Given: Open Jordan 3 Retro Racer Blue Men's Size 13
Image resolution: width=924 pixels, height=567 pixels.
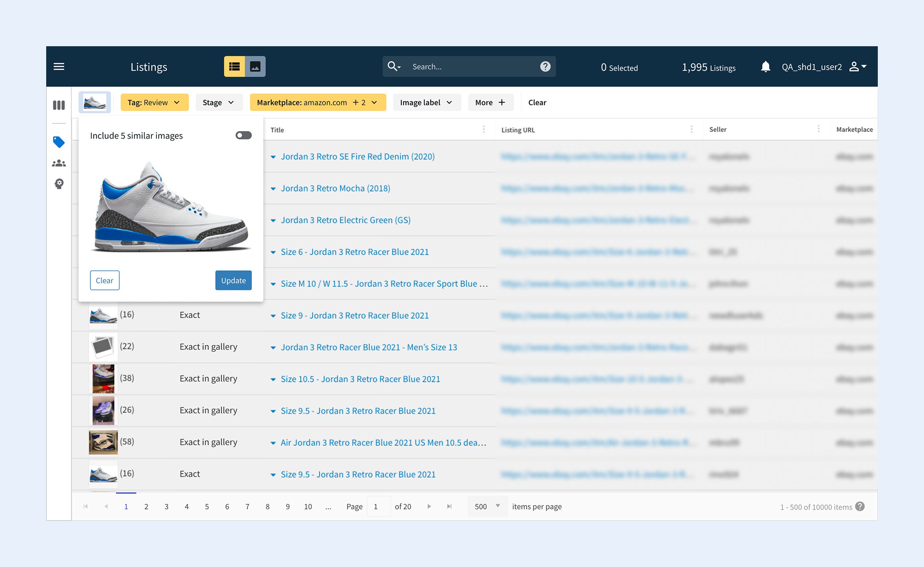Looking at the screenshot, I should (369, 347).
